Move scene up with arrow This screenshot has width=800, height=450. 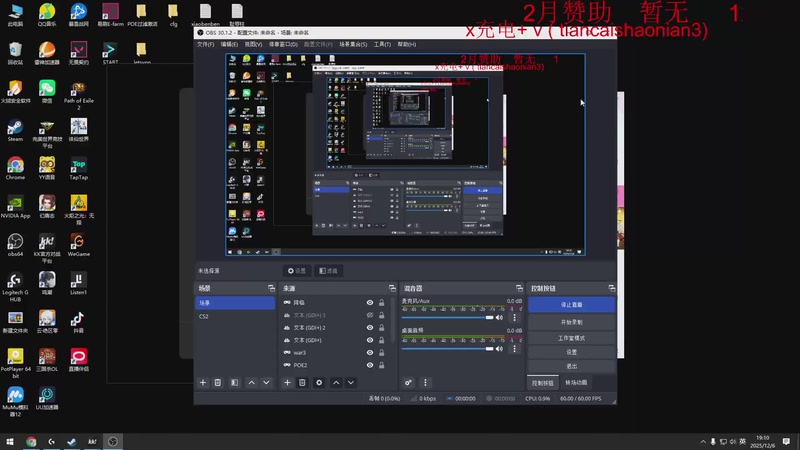tap(252, 383)
